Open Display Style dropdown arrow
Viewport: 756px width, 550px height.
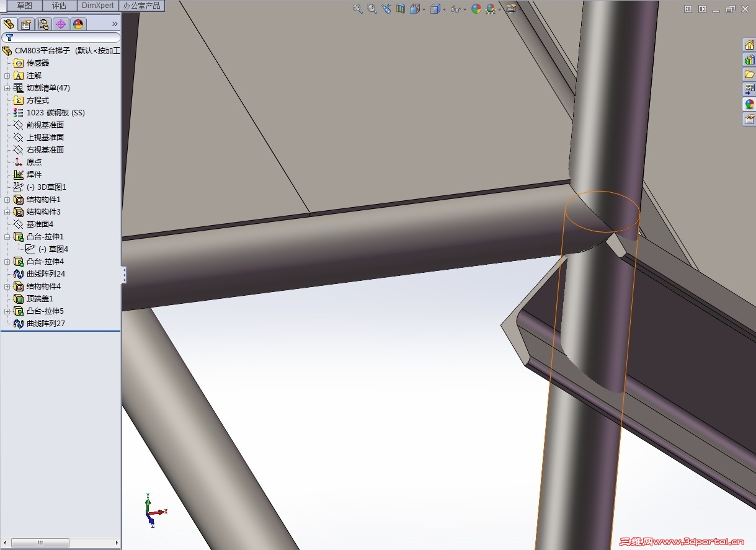click(x=445, y=9)
